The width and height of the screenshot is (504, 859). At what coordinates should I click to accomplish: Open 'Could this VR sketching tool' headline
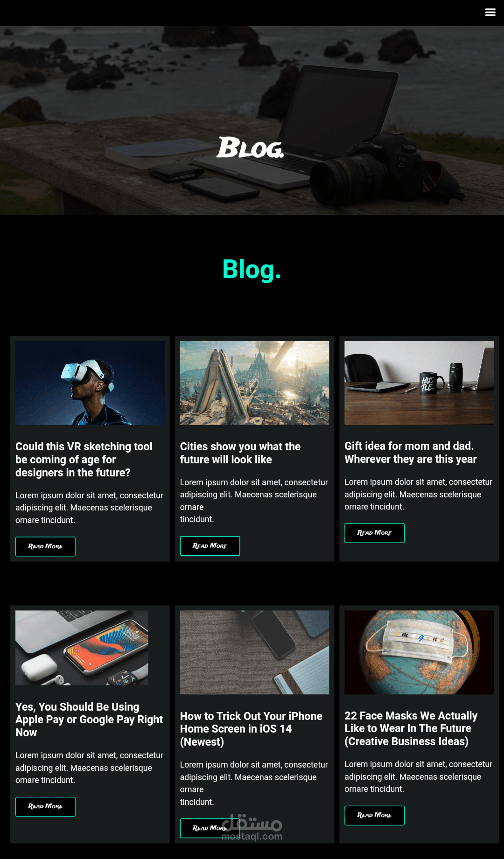84,460
